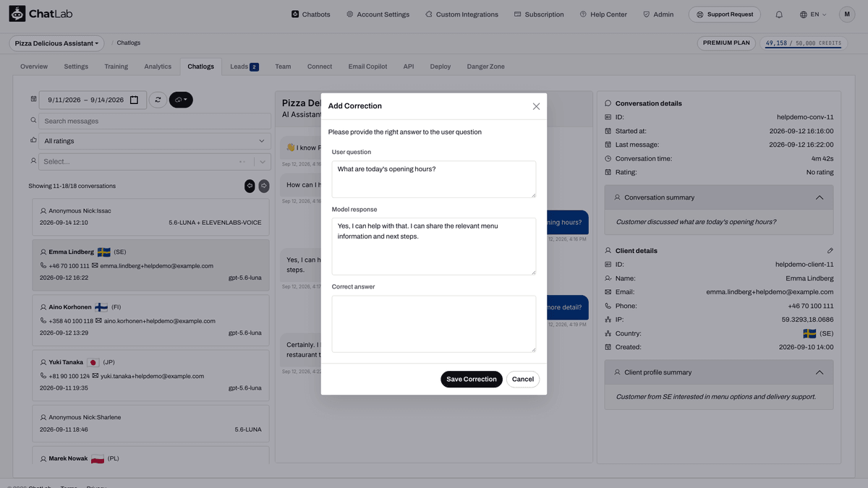Open the API tab

point(409,67)
